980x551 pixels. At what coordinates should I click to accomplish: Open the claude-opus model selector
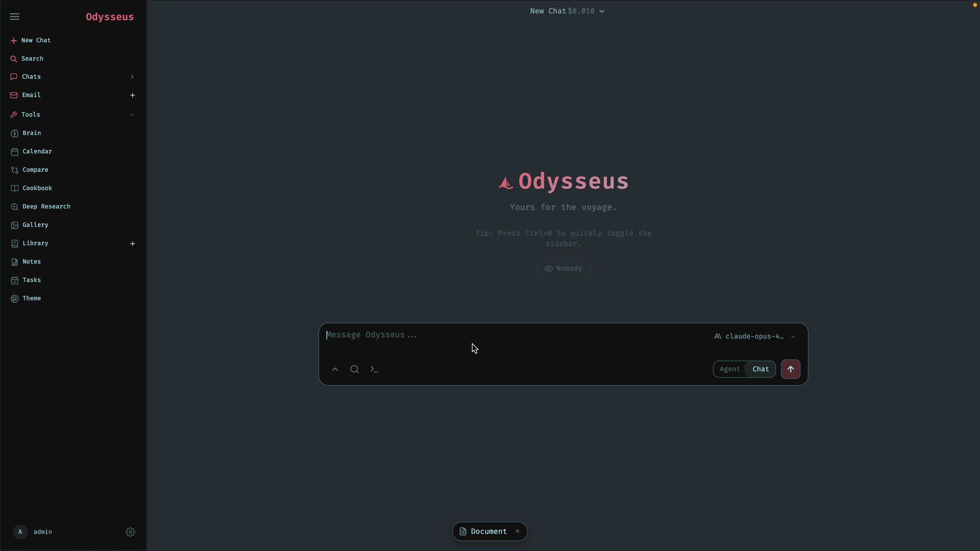click(755, 336)
